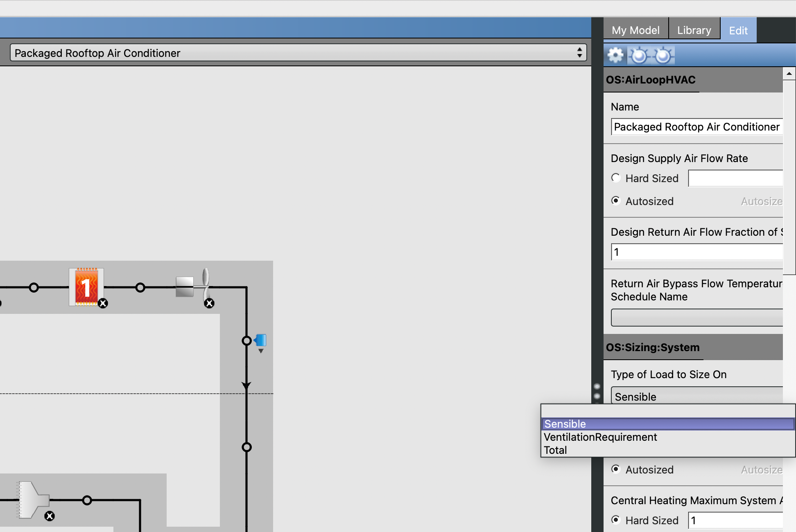Select the Autosized radio for Design Supply Air Flow Rate
796x532 pixels.
click(616, 201)
